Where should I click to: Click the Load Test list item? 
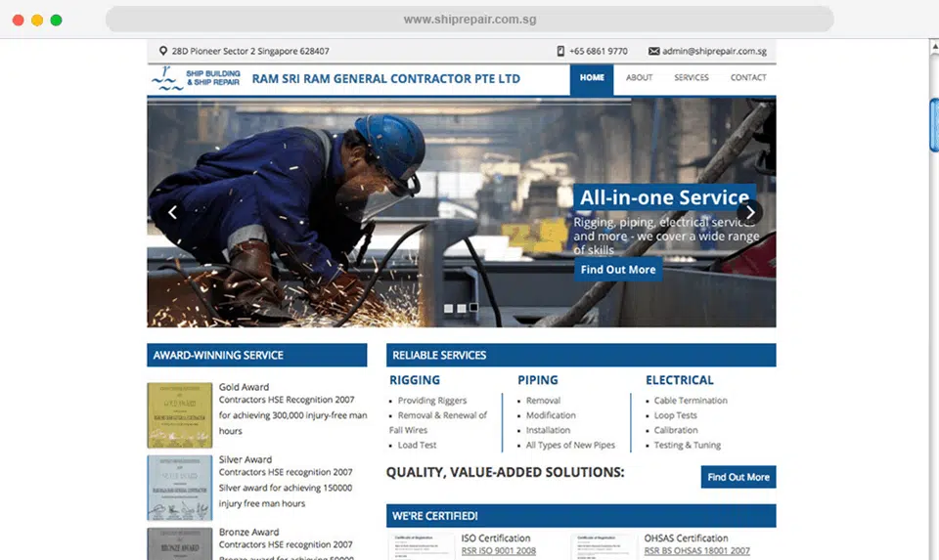click(x=417, y=445)
